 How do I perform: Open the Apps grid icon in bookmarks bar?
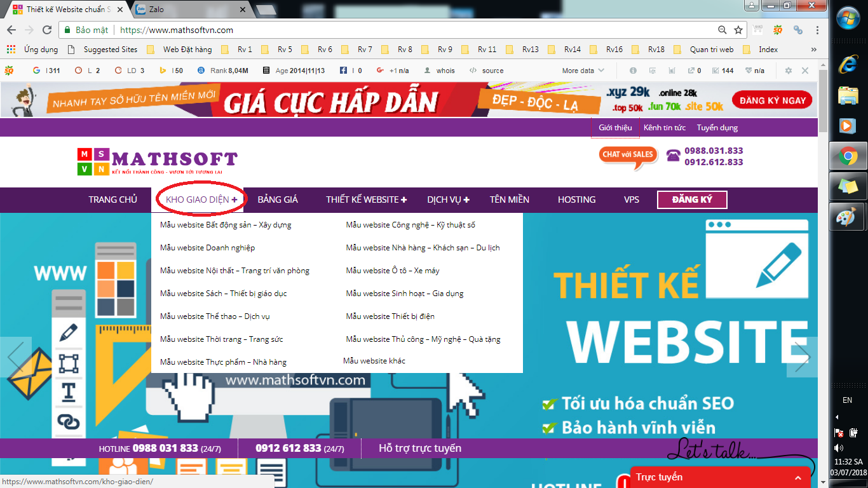coord(11,49)
